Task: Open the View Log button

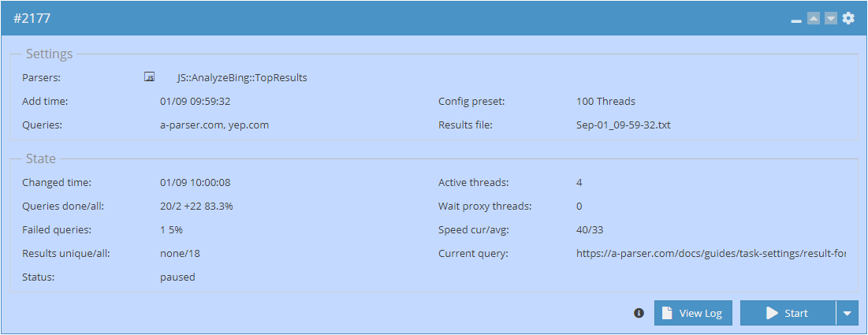Action: tap(693, 313)
